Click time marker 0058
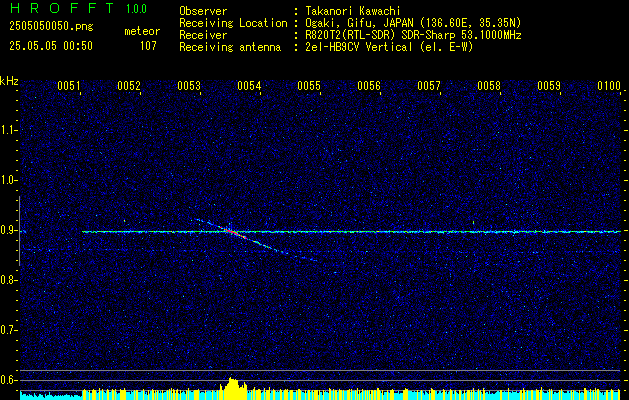The height and width of the screenshot is (400, 629). click(x=489, y=86)
